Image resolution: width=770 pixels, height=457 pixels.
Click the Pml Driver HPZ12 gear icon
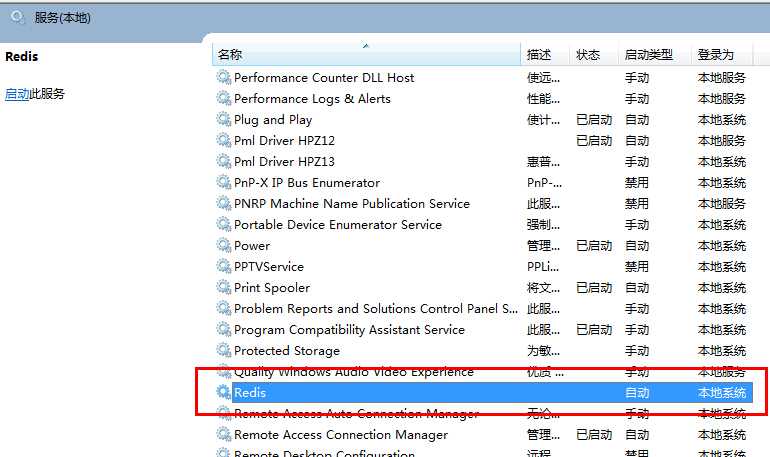pyautogui.click(x=223, y=140)
